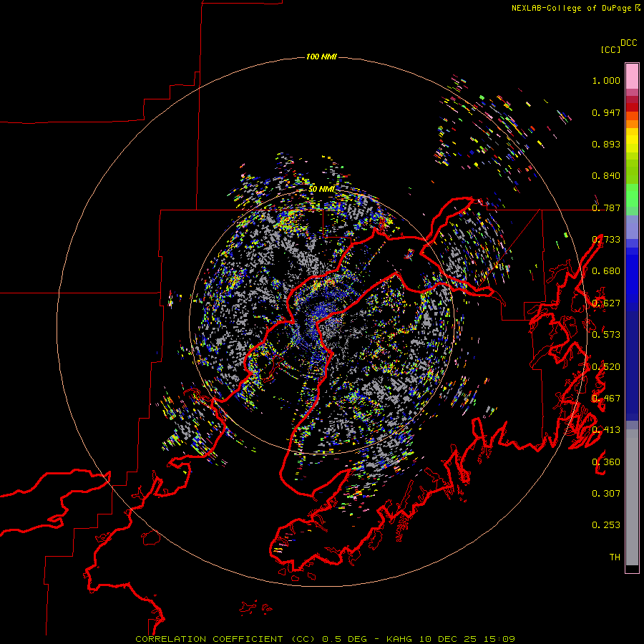Select the 0.787 scale value
Image resolution: width=644 pixels, height=644 pixels.
[x=606, y=208]
